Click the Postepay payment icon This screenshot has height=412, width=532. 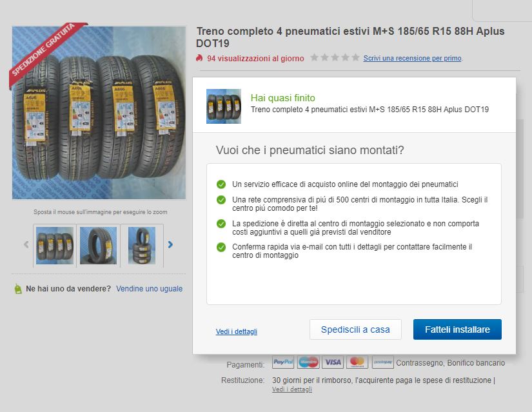382,362
